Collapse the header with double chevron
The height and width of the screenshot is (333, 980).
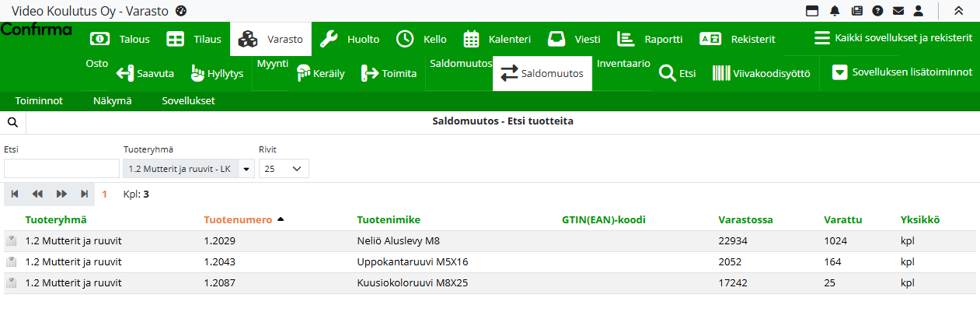959,11
